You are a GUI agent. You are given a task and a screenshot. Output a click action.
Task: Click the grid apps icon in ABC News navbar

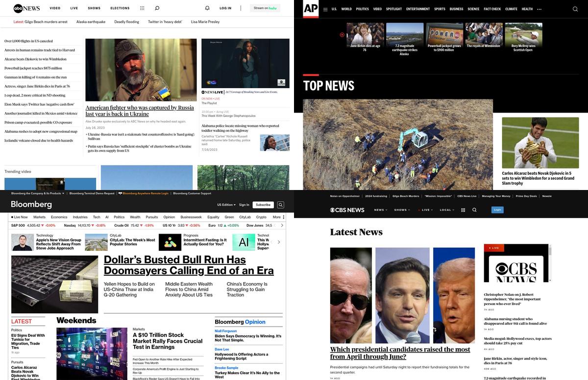coord(142,8)
